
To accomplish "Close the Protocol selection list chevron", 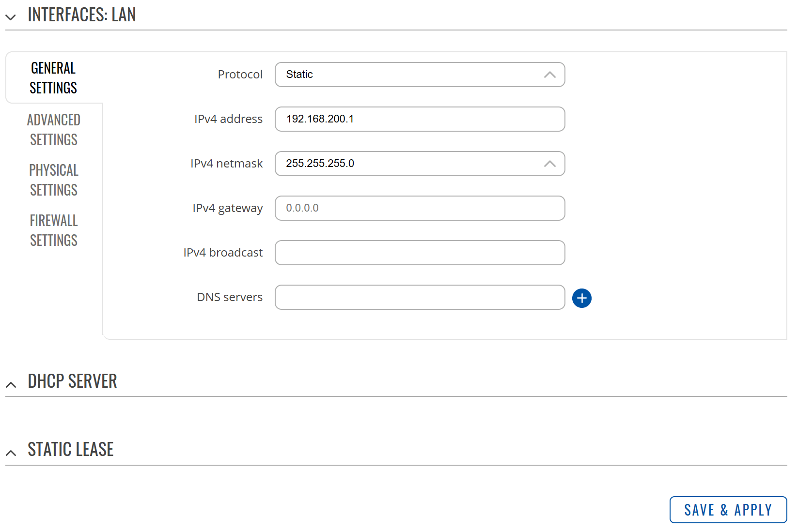I will click(549, 75).
